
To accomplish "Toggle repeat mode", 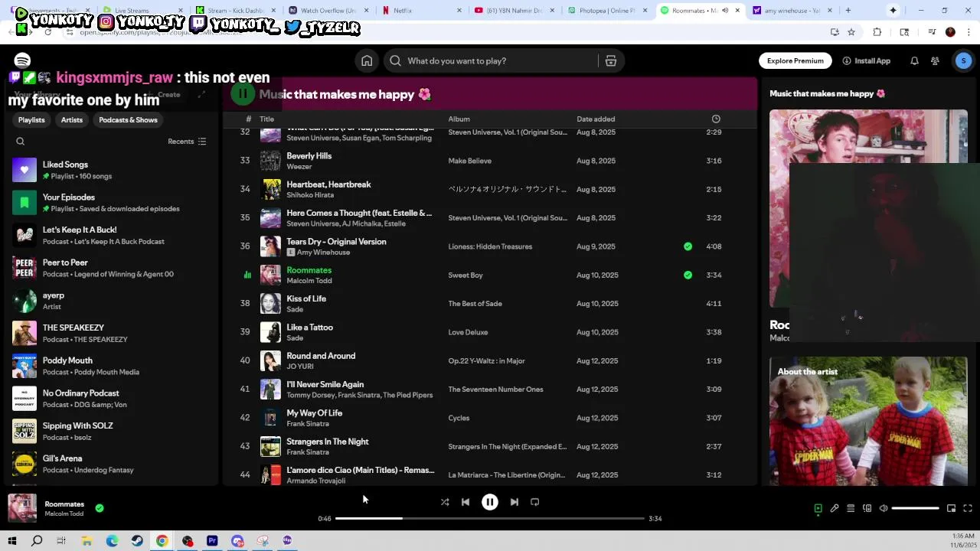I will click(x=535, y=502).
